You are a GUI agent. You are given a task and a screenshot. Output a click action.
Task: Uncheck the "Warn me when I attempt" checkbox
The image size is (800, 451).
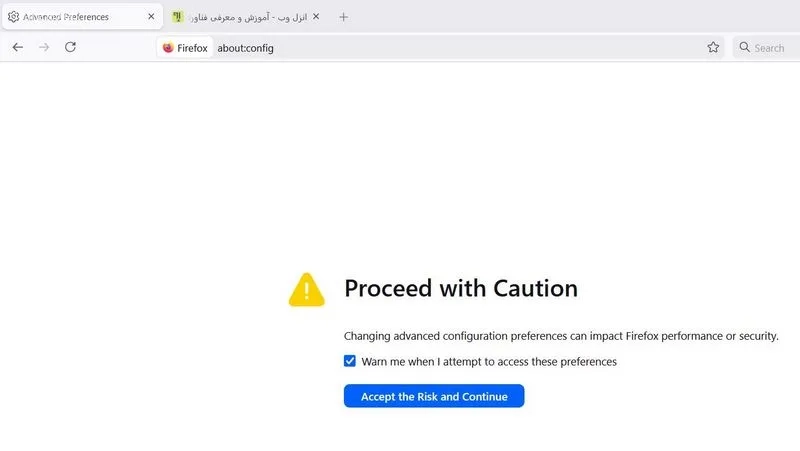(349, 361)
